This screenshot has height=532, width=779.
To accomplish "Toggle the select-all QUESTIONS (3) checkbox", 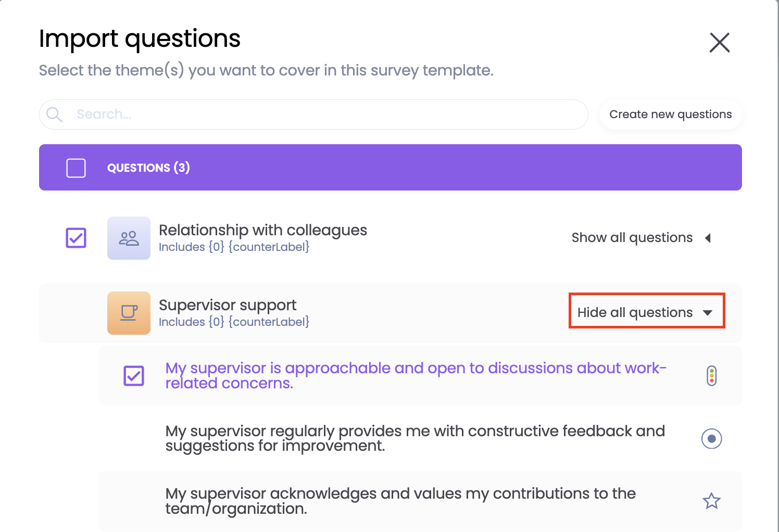I will pos(76,168).
